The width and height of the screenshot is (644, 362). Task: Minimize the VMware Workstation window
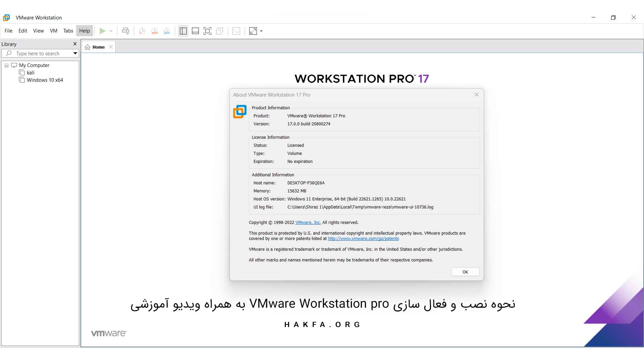593,17
